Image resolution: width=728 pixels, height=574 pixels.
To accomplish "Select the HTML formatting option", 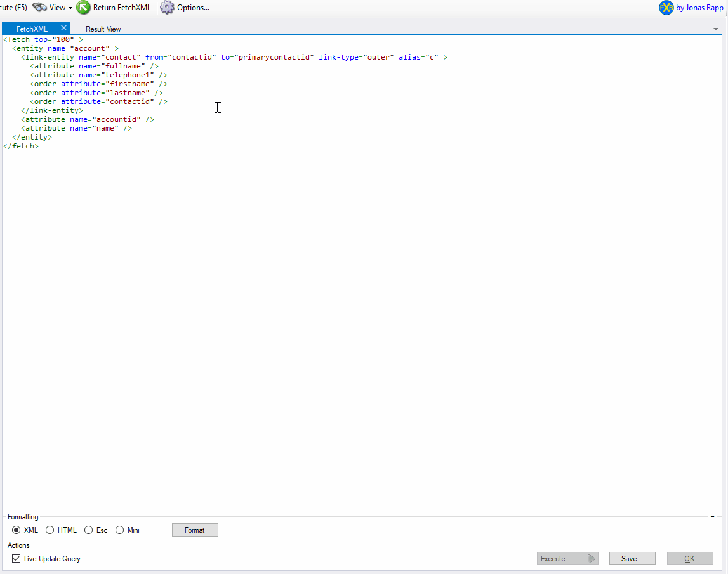I will pyautogui.click(x=50, y=530).
